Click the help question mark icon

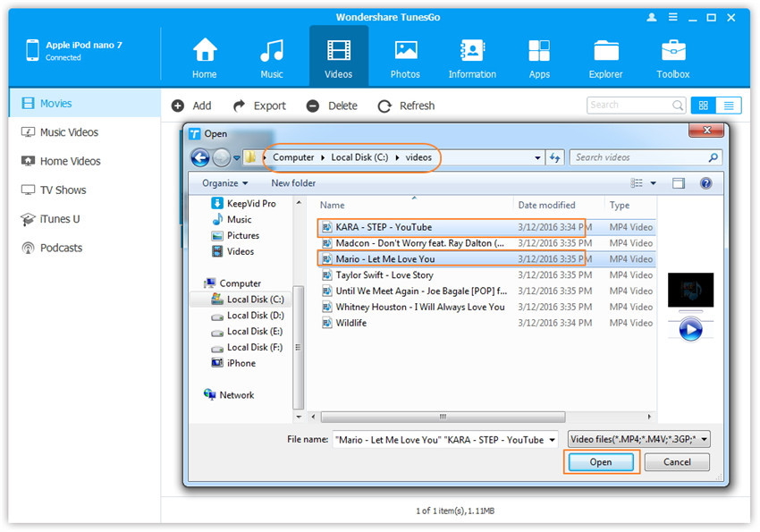[x=705, y=183]
